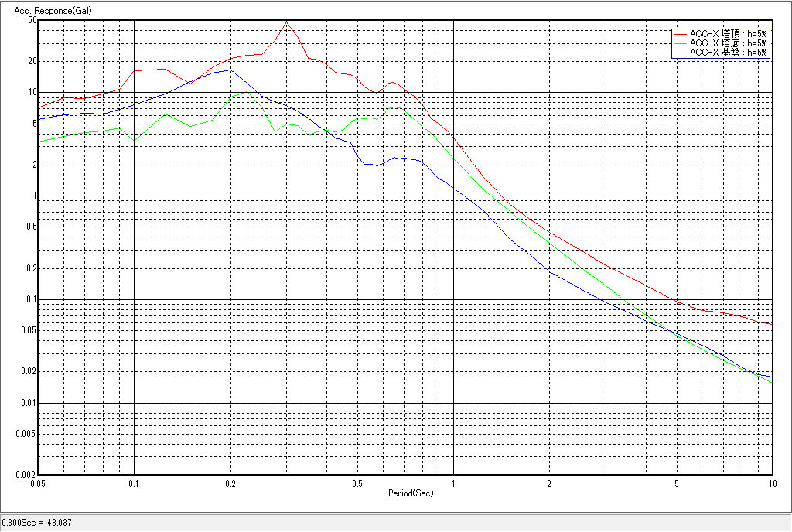This screenshot has width=792, height=532.
Task: Click the red line swatch in the legend
Action: click(680, 34)
